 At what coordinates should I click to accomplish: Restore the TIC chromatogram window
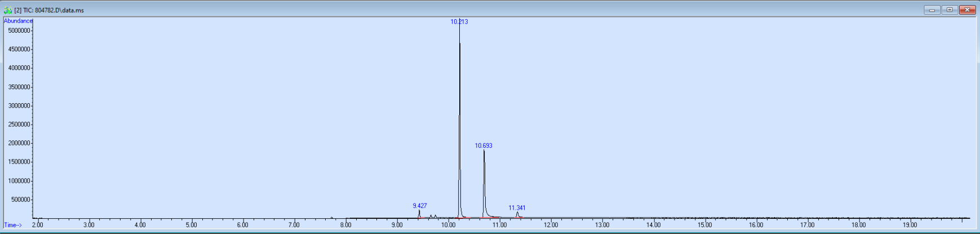pos(950,10)
